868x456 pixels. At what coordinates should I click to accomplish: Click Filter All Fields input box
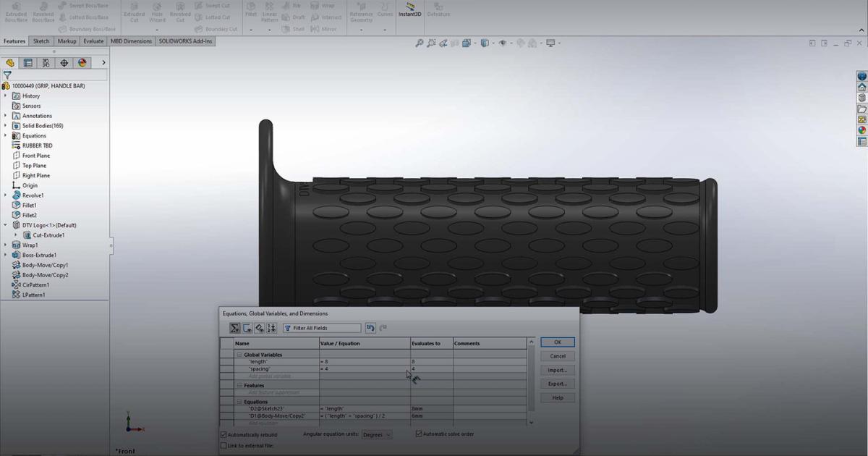point(321,328)
